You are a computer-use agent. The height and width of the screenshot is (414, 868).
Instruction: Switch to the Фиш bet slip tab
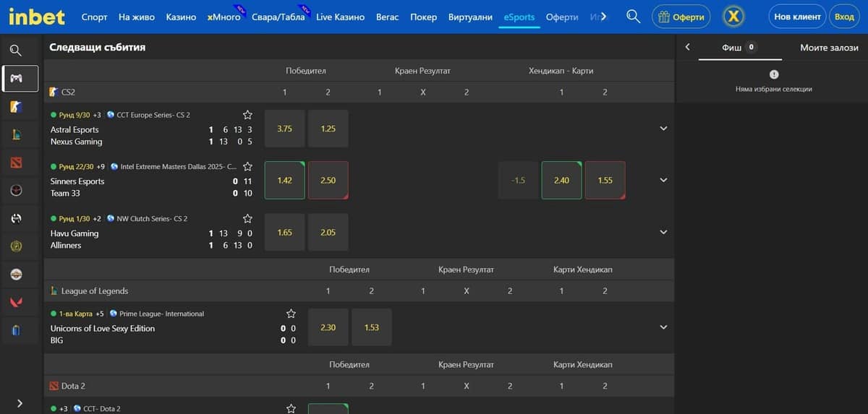coord(740,47)
